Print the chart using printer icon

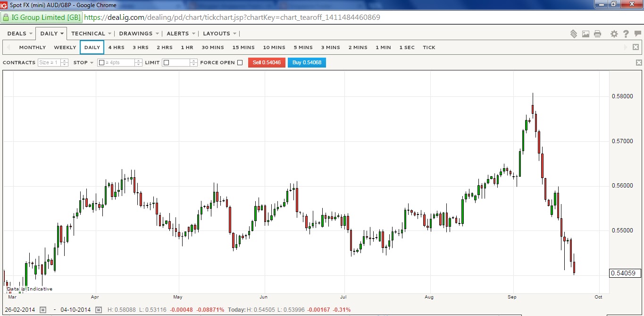click(597, 34)
